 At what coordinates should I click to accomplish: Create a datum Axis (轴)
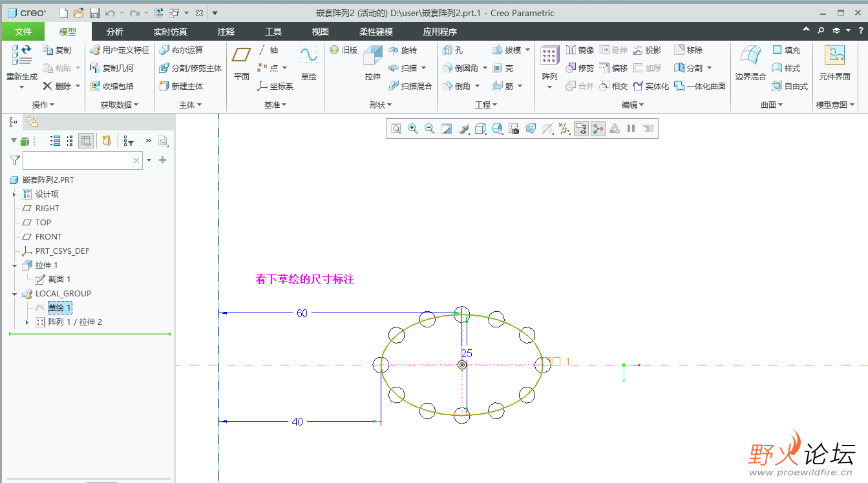(268, 50)
